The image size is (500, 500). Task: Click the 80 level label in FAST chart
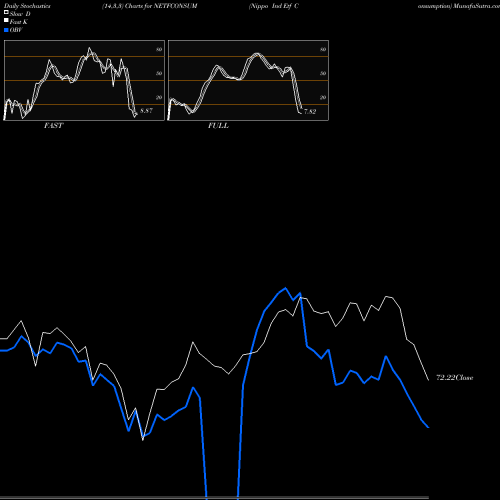click(159, 49)
